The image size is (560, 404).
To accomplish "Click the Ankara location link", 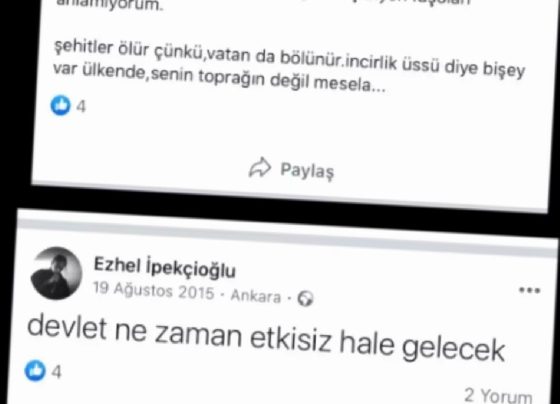I will (256, 296).
